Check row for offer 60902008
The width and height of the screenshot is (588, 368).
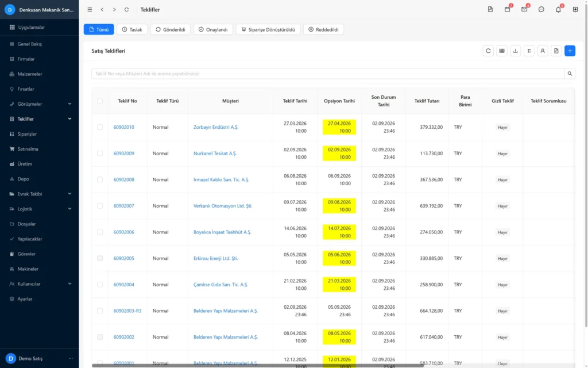(x=100, y=180)
